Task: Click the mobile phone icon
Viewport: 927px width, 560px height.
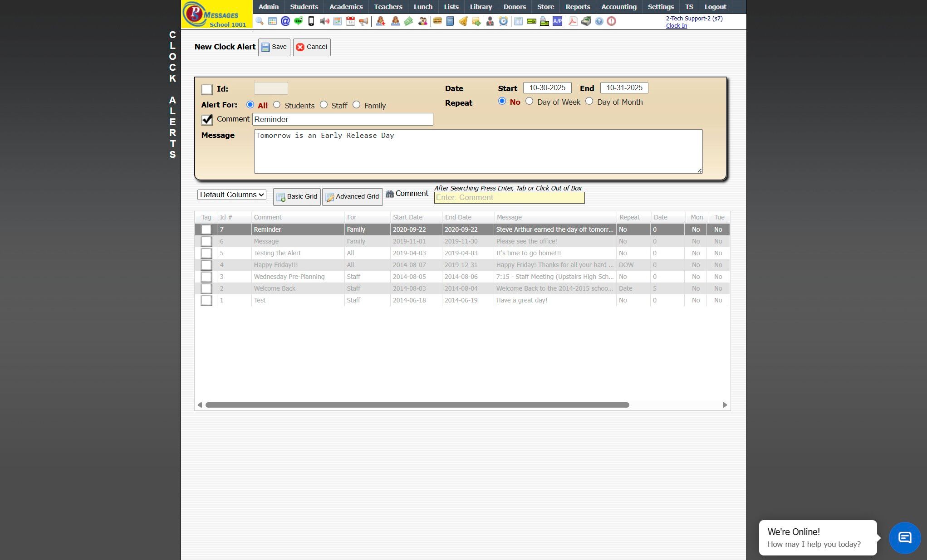Action: tap(311, 21)
